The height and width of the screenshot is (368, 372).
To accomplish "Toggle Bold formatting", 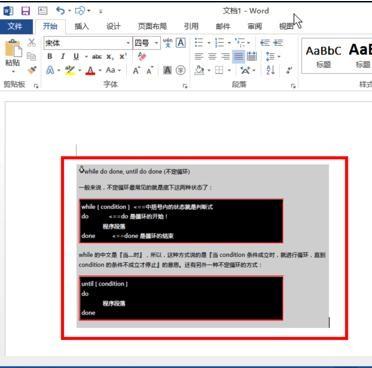I will point(50,57).
